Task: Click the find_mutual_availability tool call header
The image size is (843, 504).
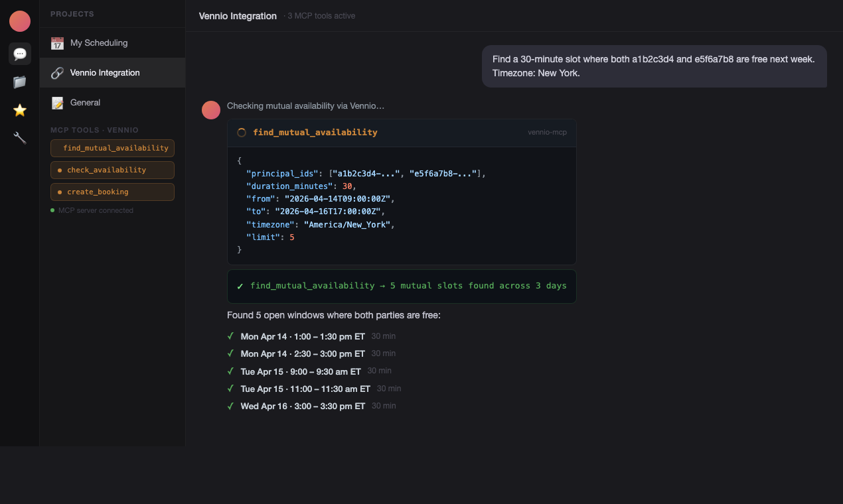Action: [402, 133]
